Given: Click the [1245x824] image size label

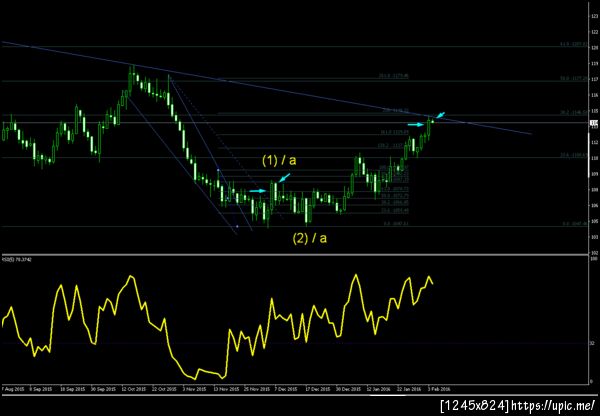Looking at the screenshot, I should 475,405.
